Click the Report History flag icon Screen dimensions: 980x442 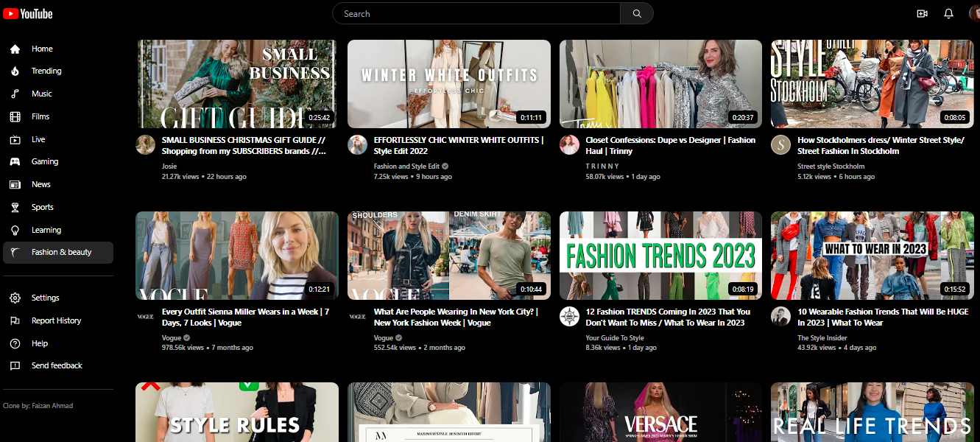15,320
